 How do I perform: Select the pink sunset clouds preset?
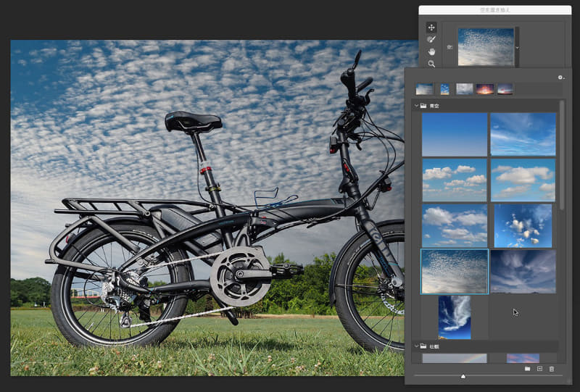tap(523, 359)
